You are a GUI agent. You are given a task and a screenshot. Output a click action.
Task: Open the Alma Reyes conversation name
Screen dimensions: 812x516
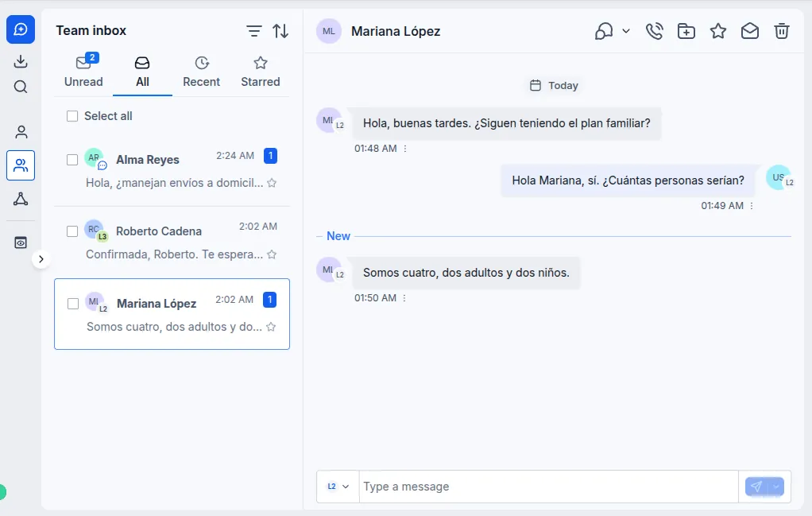coord(148,160)
